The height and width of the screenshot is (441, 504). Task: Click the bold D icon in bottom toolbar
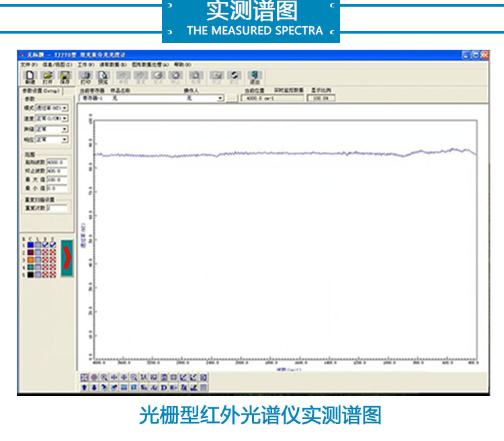pos(163,387)
